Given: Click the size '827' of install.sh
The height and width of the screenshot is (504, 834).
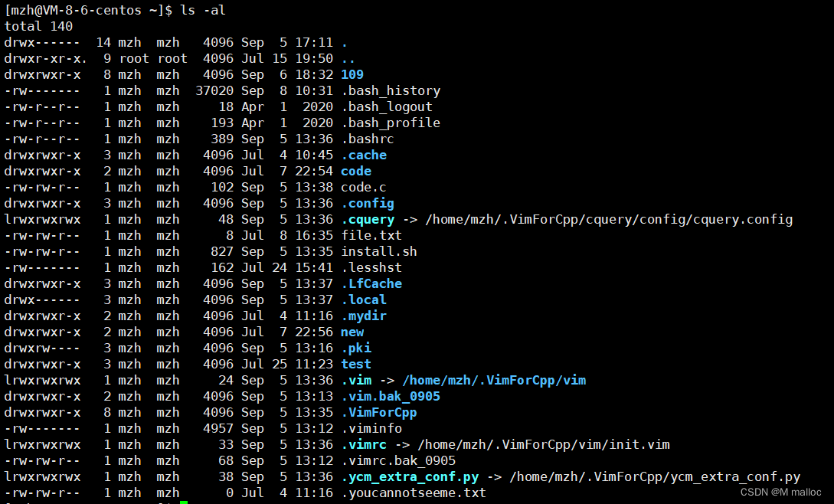Looking at the screenshot, I should pyautogui.click(x=222, y=251).
